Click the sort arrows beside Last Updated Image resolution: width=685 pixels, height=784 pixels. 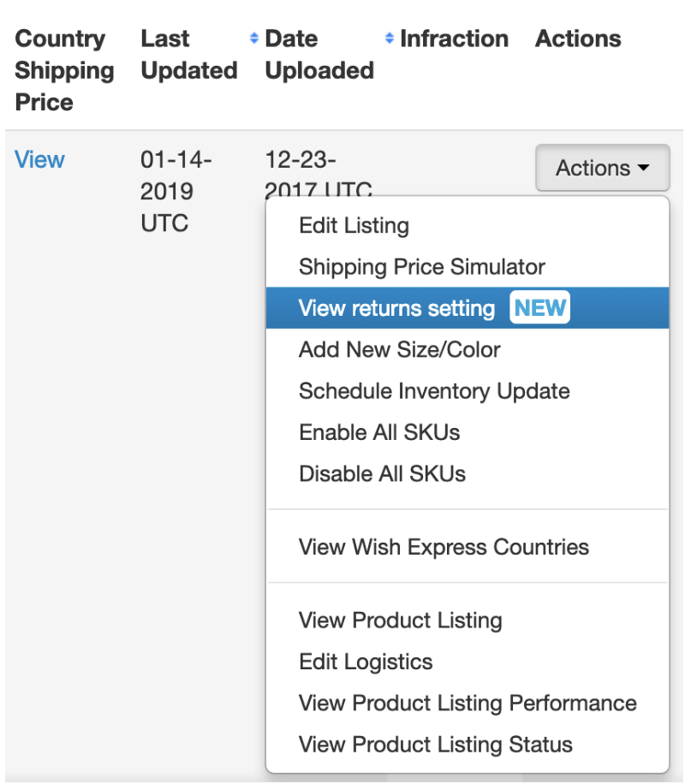point(253,39)
